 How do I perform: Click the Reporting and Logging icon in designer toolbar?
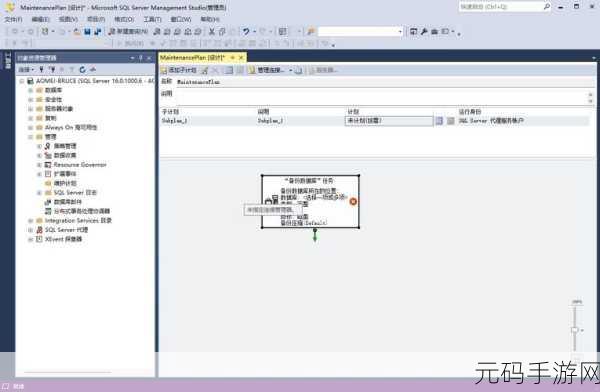point(299,70)
